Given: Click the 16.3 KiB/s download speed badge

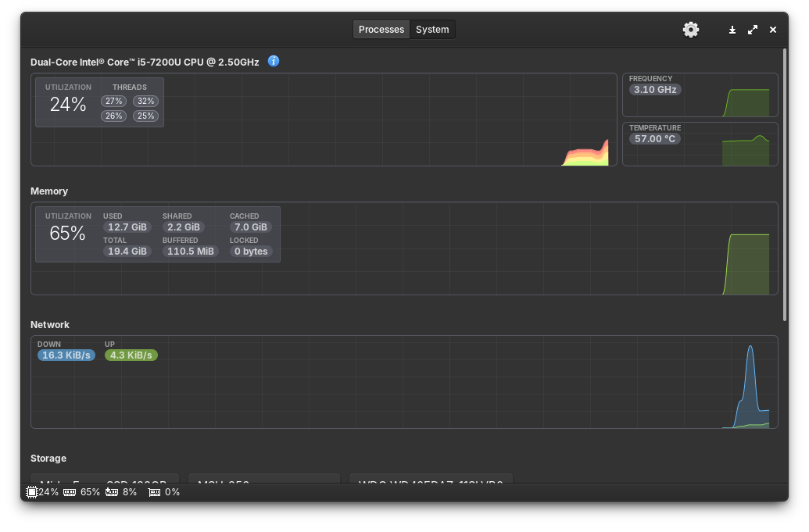Looking at the screenshot, I should (66, 355).
